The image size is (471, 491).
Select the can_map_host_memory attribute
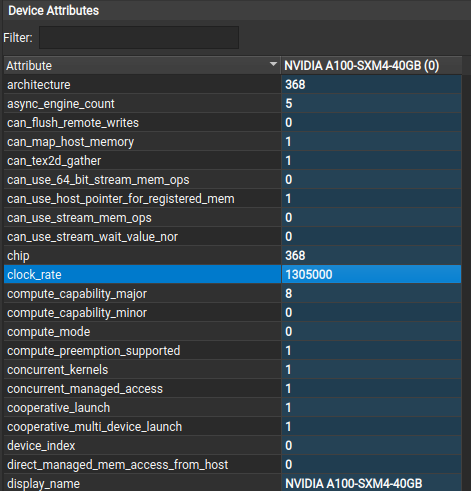[x=233, y=142]
